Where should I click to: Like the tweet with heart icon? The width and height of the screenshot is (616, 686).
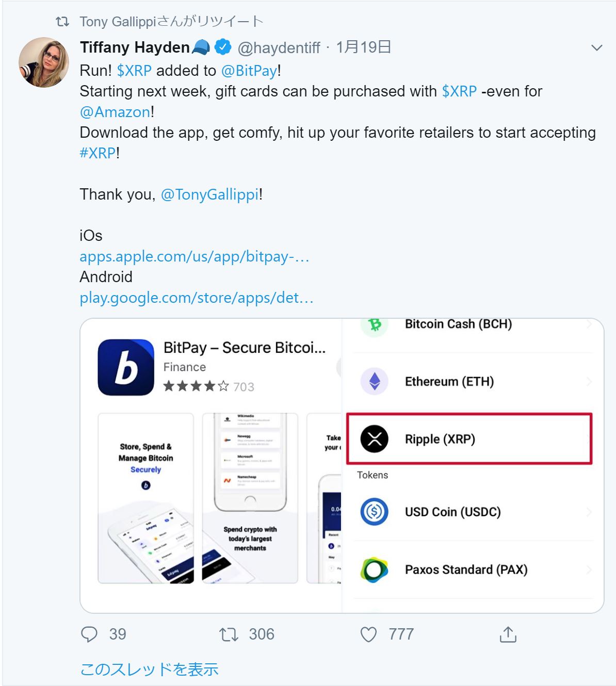tap(368, 634)
